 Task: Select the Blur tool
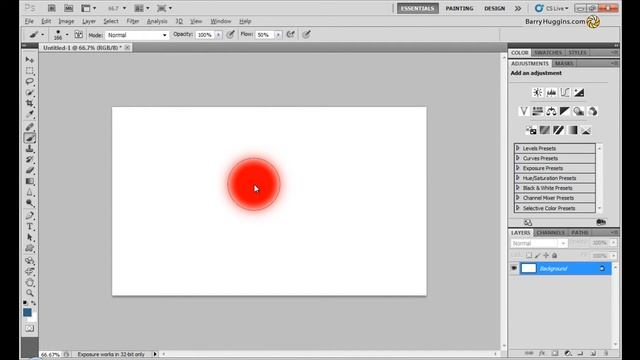(x=29, y=192)
